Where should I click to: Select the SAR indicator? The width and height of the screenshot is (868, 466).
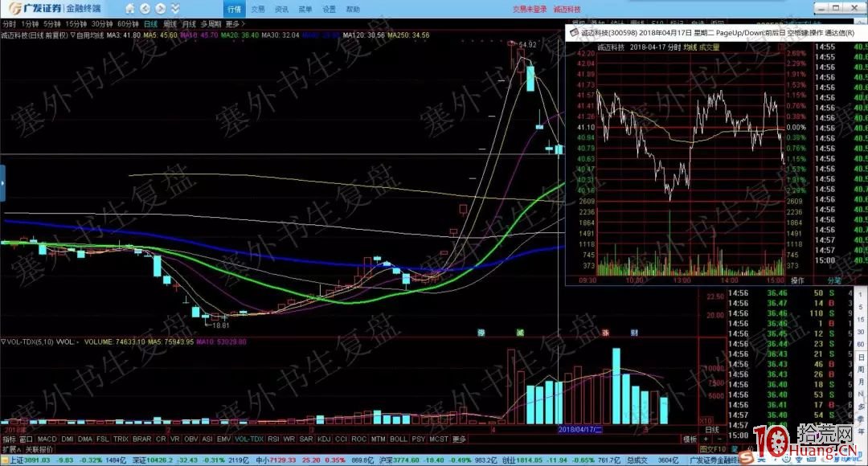coord(306,439)
